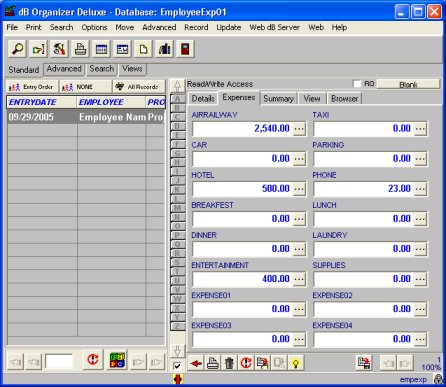
Task: Click the up arrow above the alphabet index
Action: pyautogui.click(x=177, y=86)
